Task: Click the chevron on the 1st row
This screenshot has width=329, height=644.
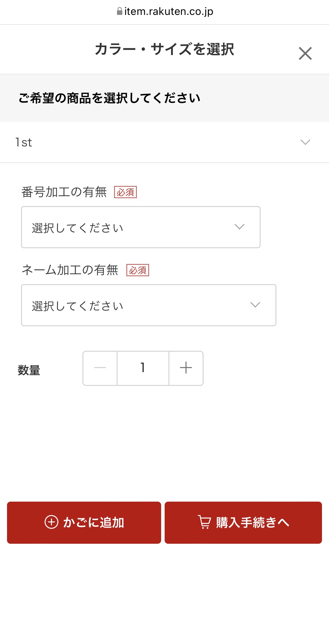Action: [x=305, y=142]
